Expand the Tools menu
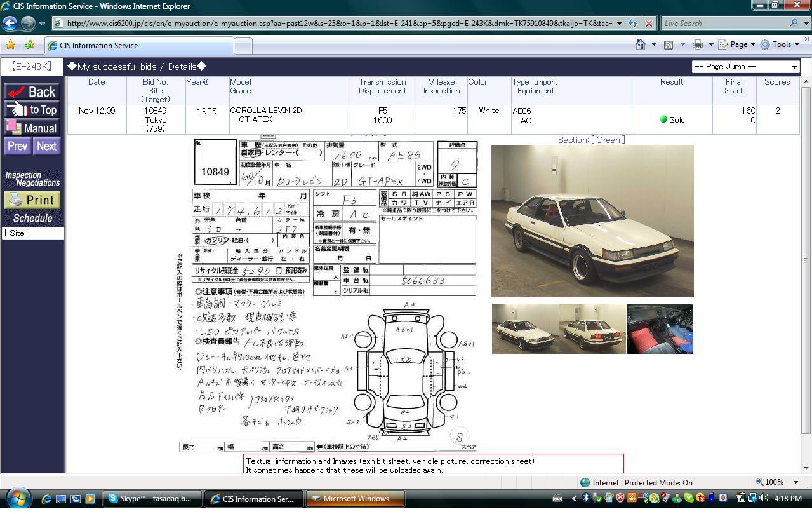 (x=780, y=44)
